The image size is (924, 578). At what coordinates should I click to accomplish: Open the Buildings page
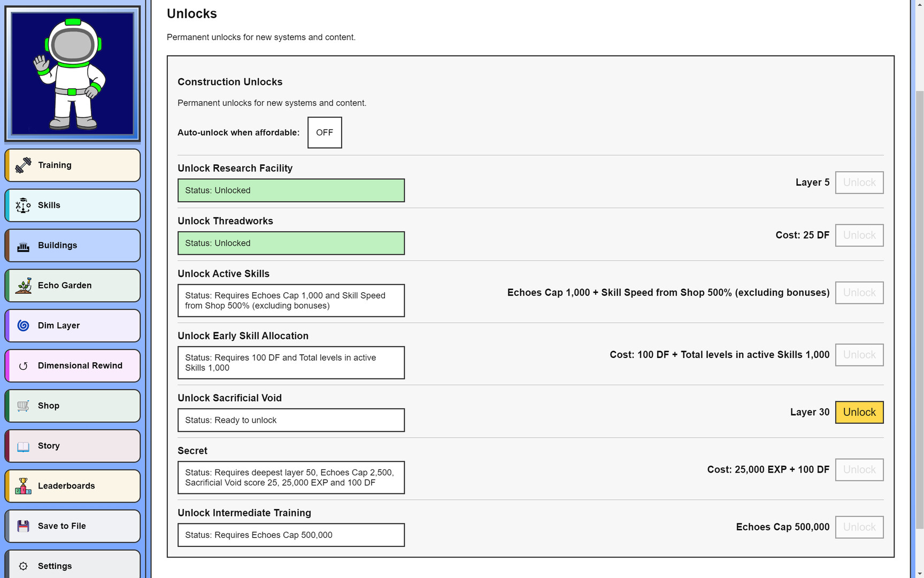(x=73, y=246)
